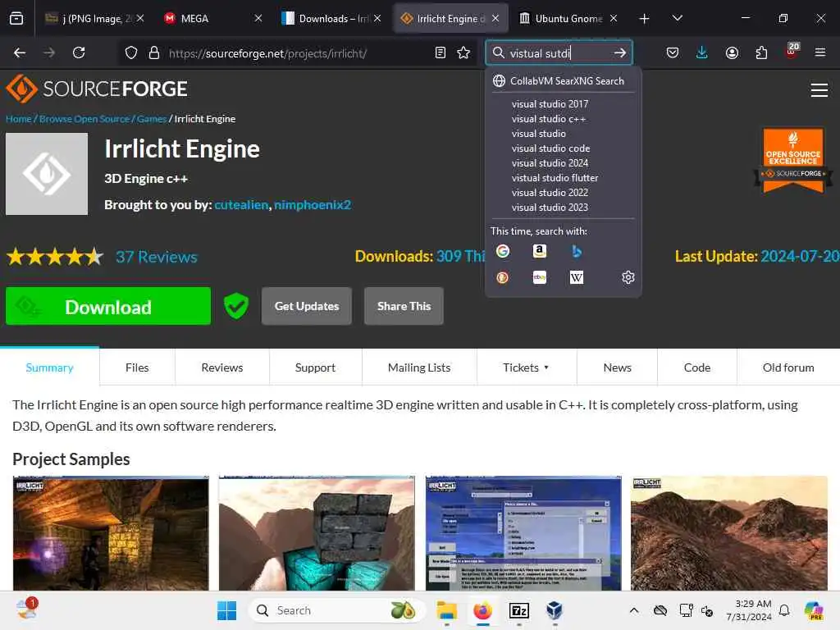
Task: Toggle reader view icon in address bar
Action: click(x=441, y=52)
